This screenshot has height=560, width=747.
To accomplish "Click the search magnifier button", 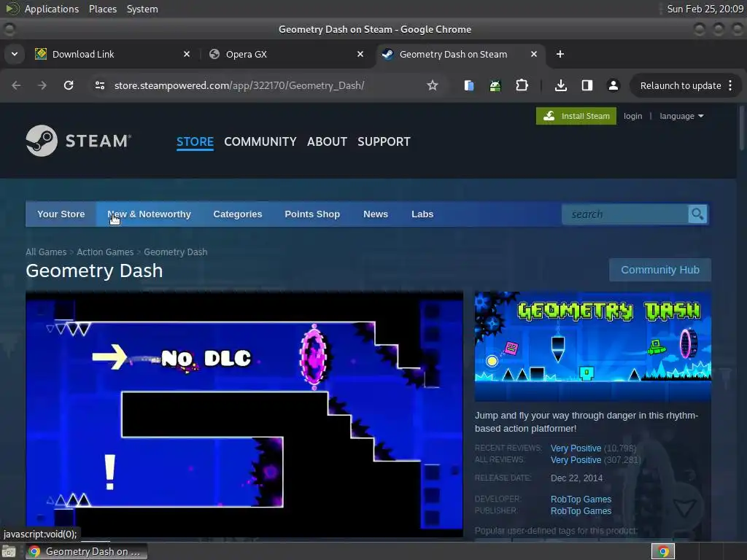I will [x=697, y=214].
